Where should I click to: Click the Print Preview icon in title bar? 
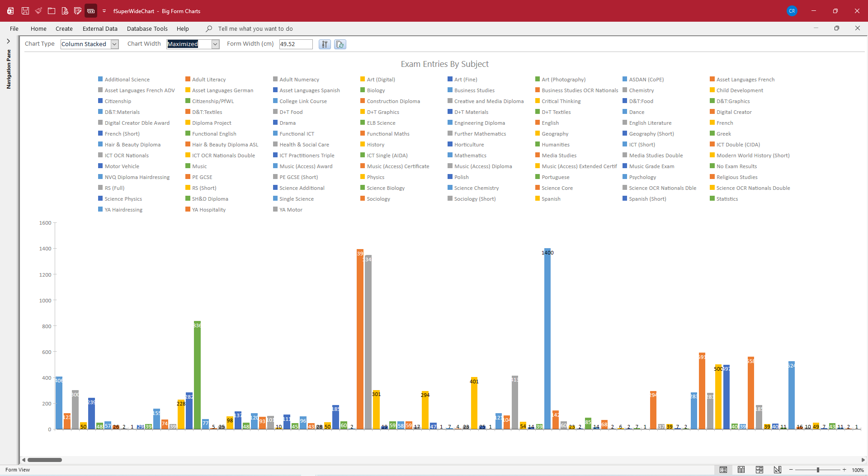click(x=65, y=11)
